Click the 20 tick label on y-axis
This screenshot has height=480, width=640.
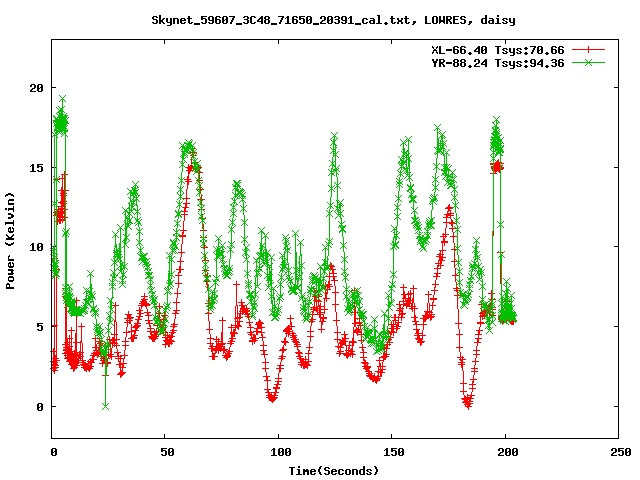[x=35, y=87]
